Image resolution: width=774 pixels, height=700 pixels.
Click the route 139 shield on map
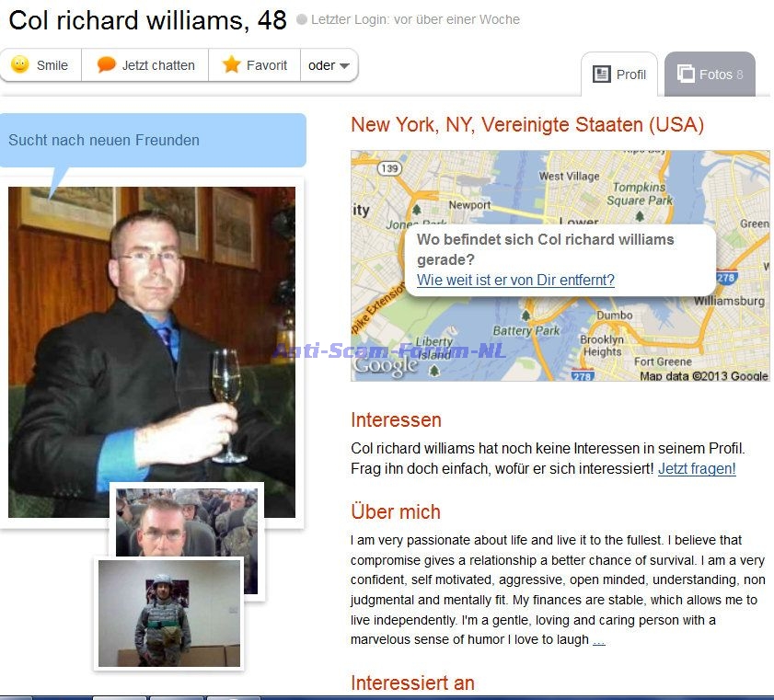click(389, 168)
